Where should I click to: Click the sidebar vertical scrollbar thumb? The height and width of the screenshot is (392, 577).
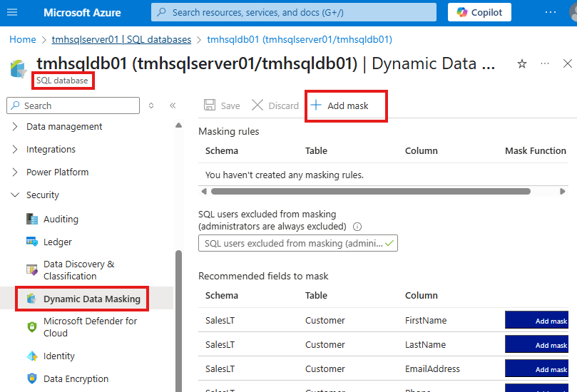[x=178, y=321]
